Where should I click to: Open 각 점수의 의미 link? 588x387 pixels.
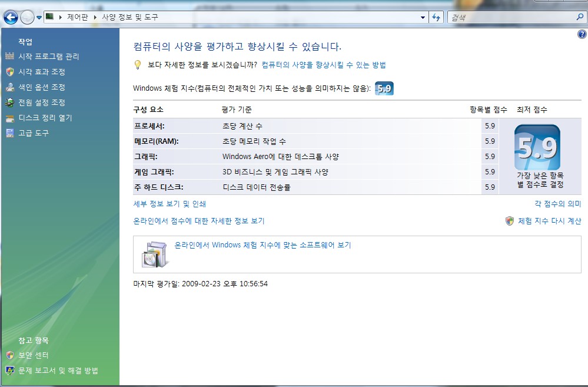coord(557,204)
